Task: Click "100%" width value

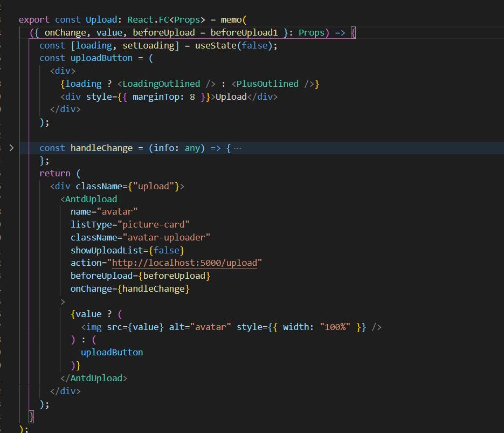Action: pos(335,327)
